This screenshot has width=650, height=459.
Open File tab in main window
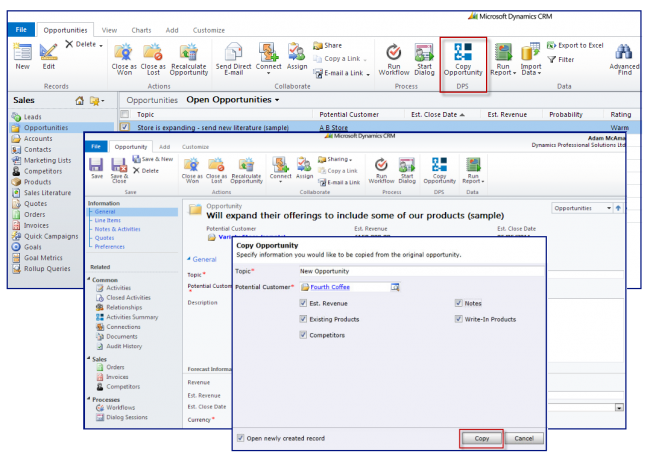pos(21,29)
